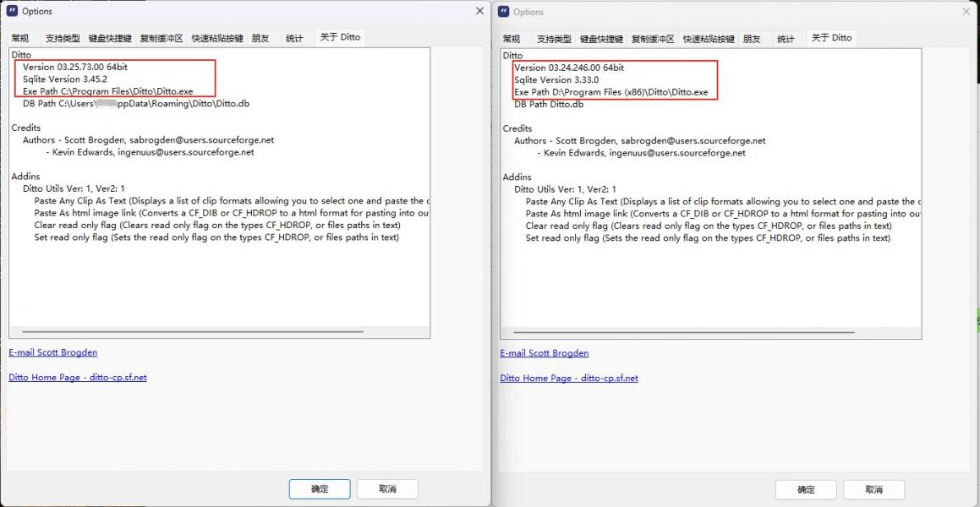Click Kevin Edwards line in left window
Image resolution: width=980 pixels, height=507 pixels.
pyautogui.click(x=150, y=152)
